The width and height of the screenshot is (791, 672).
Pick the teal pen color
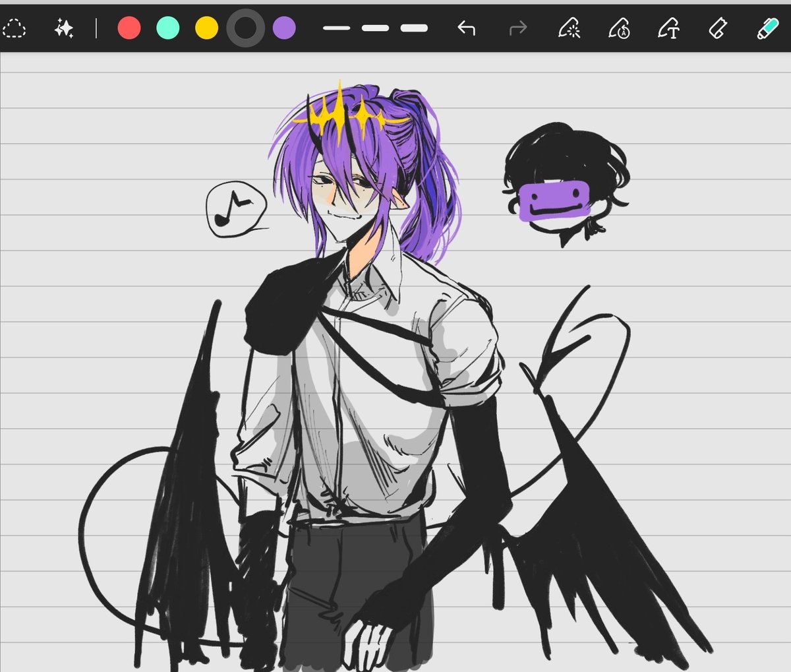[168, 28]
